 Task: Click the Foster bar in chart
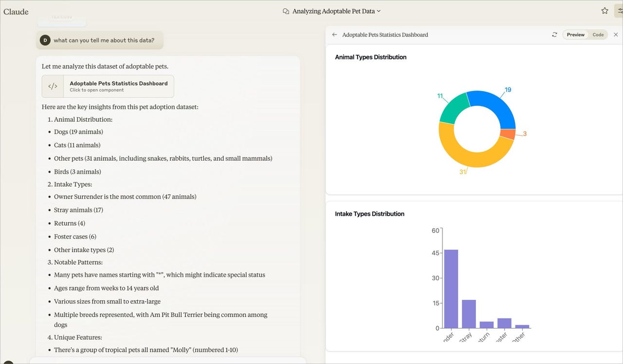coord(504,323)
